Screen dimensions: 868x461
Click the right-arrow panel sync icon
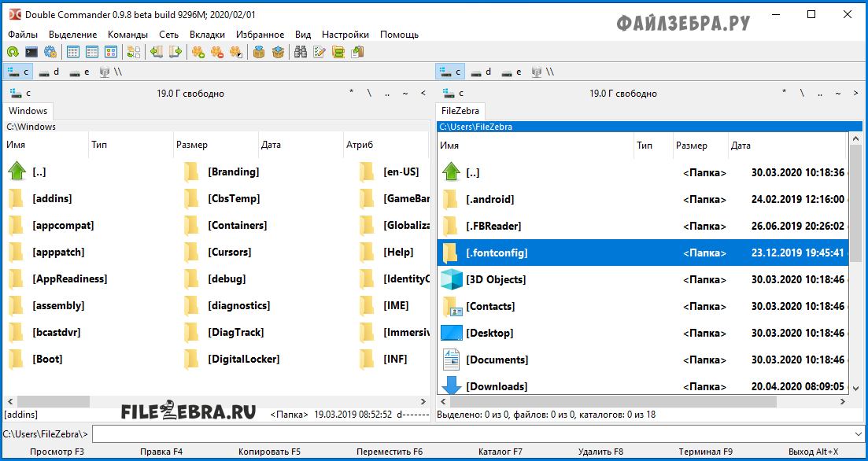[175, 52]
